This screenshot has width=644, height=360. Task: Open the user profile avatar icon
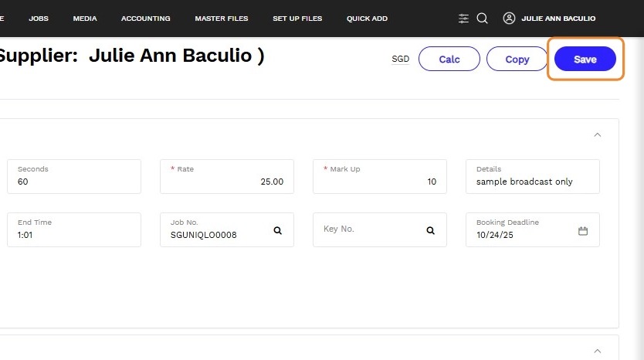tap(509, 19)
